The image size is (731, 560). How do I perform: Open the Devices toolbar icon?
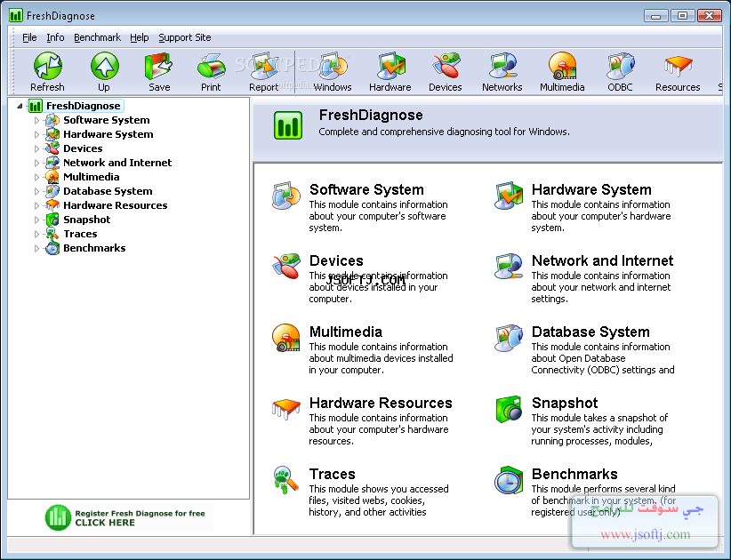(x=446, y=66)
